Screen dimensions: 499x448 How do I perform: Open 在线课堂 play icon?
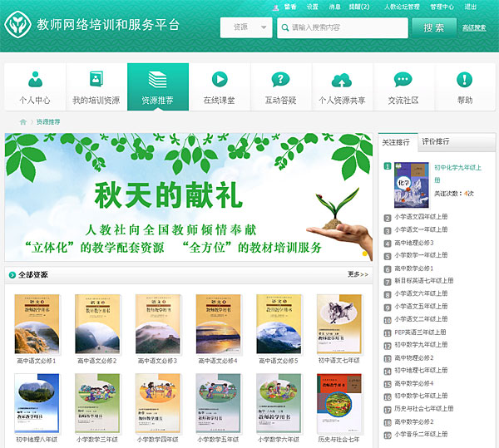[x=220, y=80]
